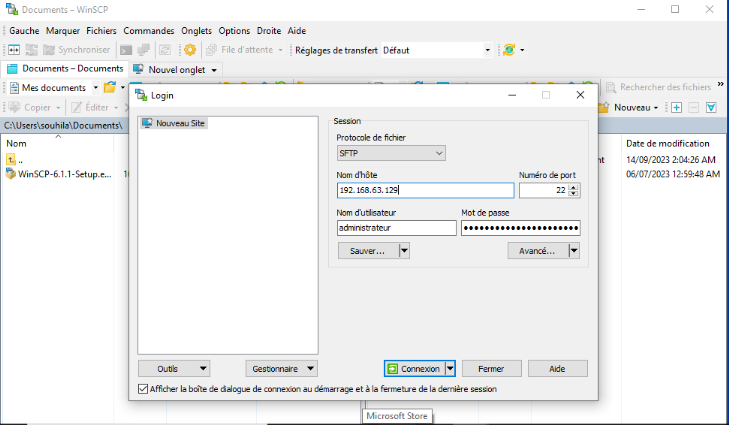Expand the Sauver button dropdown arrow
Viewport: 729px width, 425px height.
coord(404,251)
